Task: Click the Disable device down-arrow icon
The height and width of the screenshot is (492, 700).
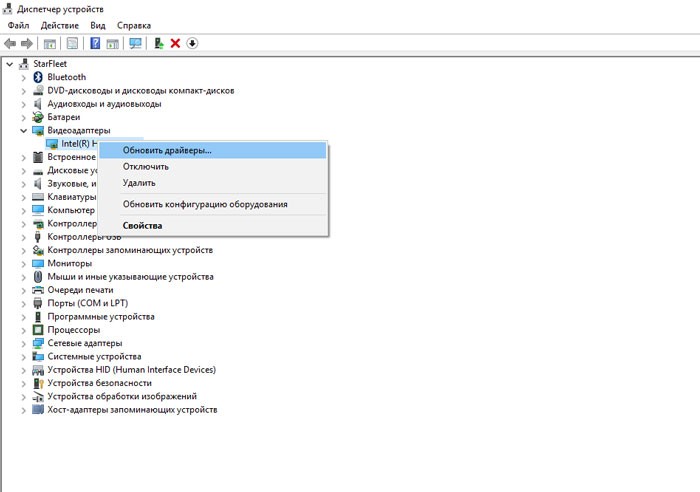Action: [192, 43]
